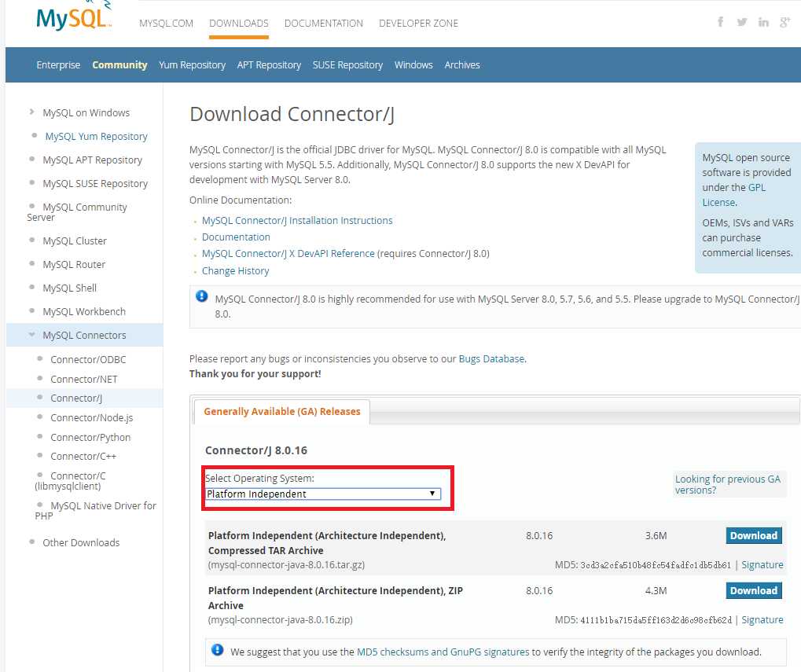
Task: Select the DOWNLOADS tab
Action: pyautogui.click(x=238, y=23)
